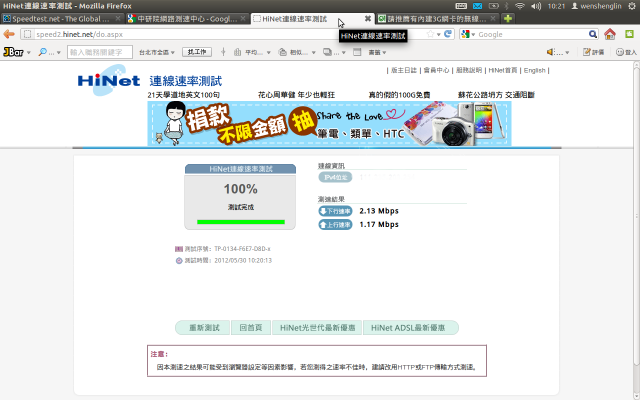The image size is (640, 400).
Task: Open the 21天學道地英文100句 link
Action: tap(184, 95)
